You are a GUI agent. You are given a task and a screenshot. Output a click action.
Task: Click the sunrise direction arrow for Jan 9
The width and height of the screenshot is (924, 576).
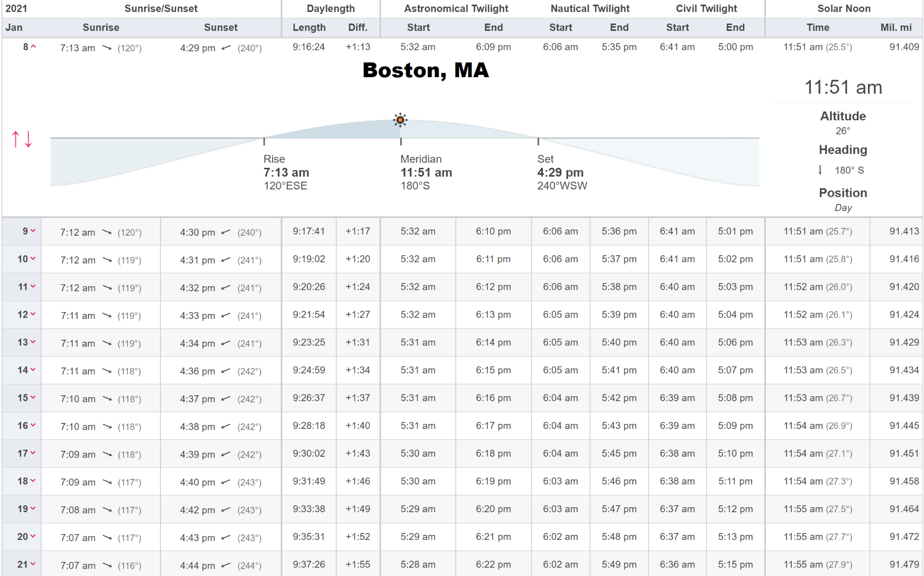pos(107,232)
